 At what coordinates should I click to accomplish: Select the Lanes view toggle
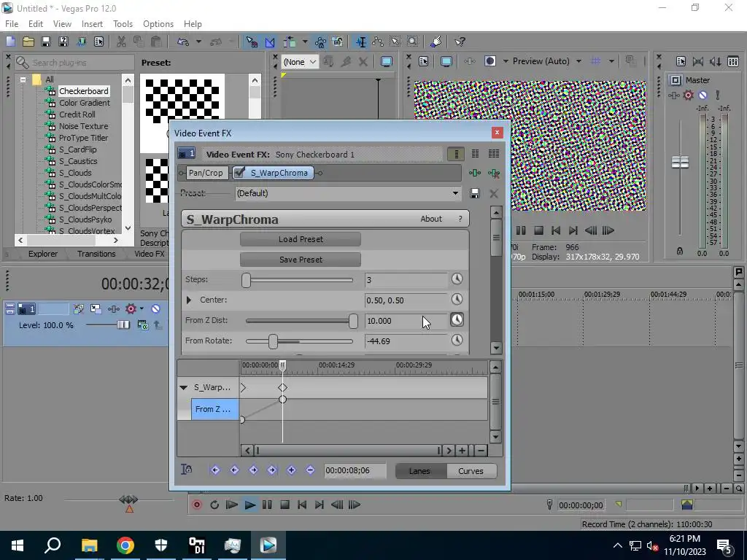[419, 471]
